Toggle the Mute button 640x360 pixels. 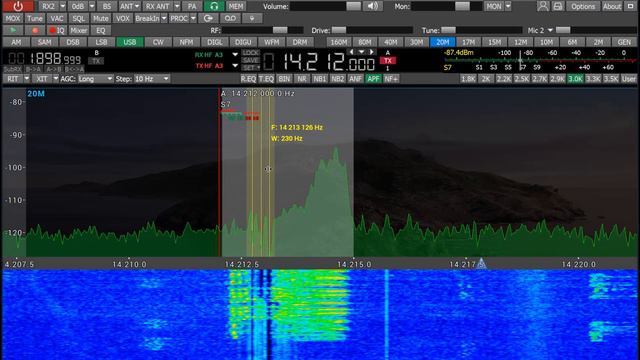click(x=100, y=18)
